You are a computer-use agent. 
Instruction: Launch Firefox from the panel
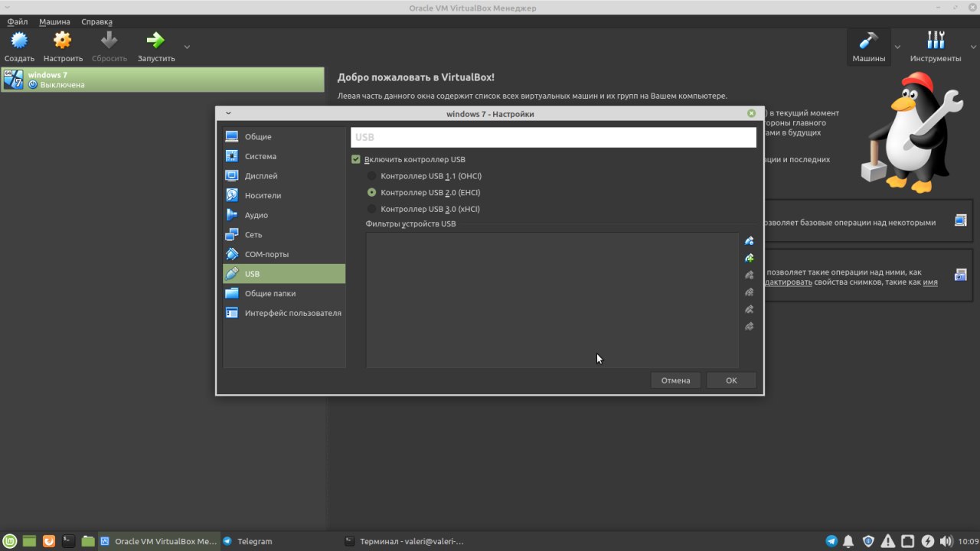pos(49,541)
